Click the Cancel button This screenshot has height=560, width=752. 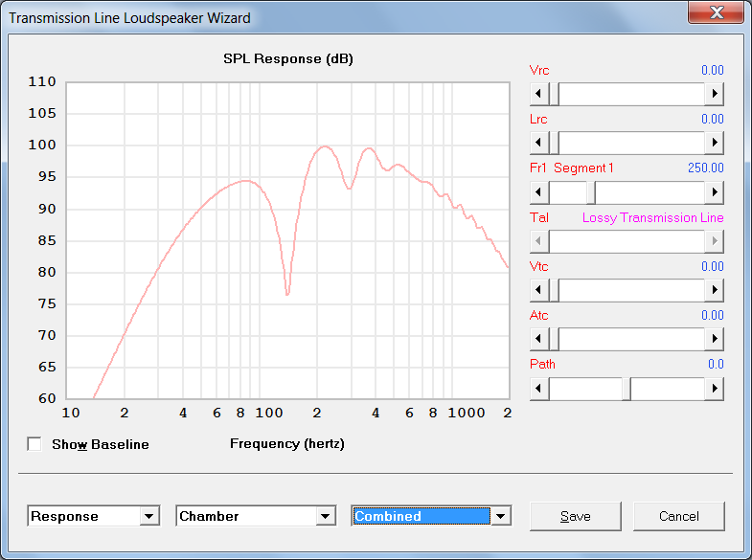(x=678, y=516)
